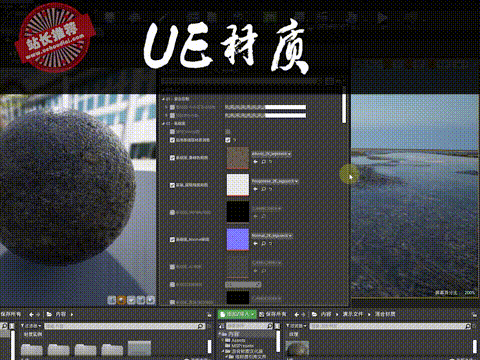Enable the first black texture parameter checkbox
The height and width of the screenshot is (360, 480).
pos(172,212)
